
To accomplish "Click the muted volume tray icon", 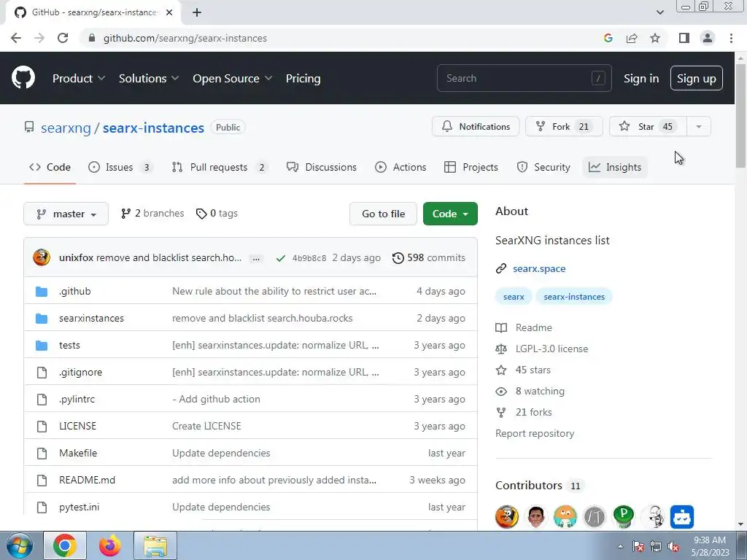I will pyautogui.click(x=673, y=546).
